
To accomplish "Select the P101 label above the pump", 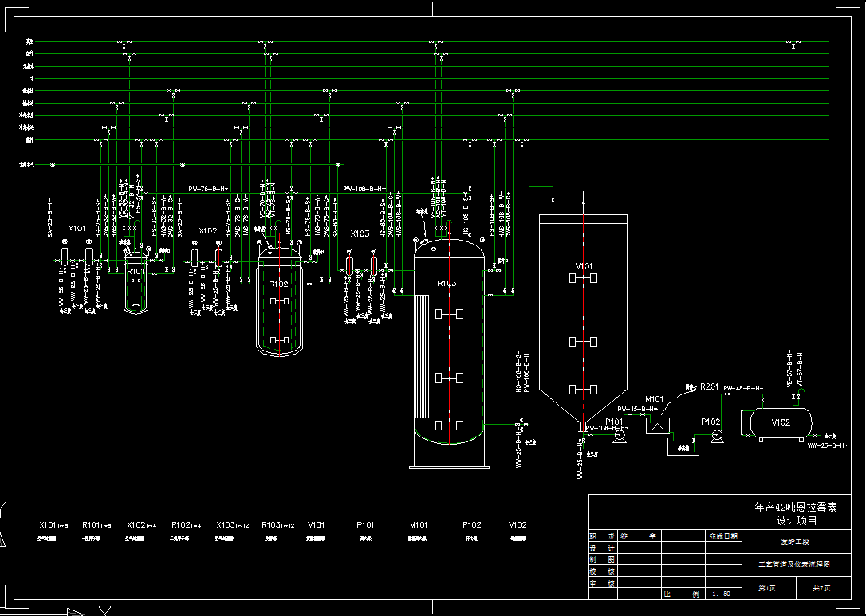I will (x=614, y=422).
